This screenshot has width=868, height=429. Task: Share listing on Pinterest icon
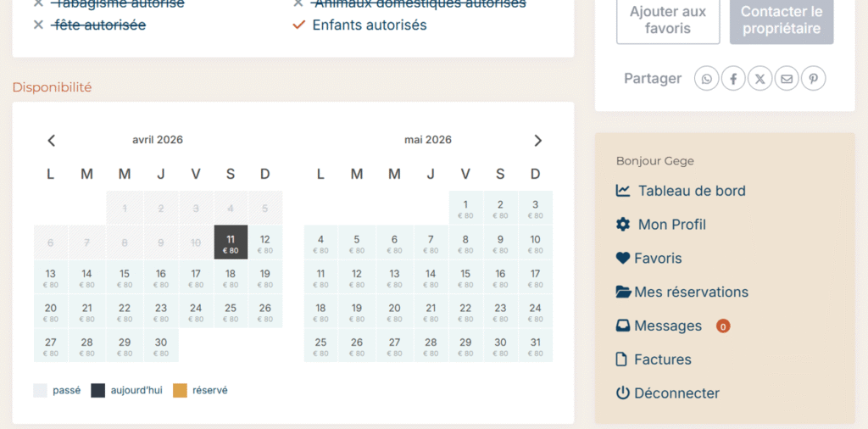coord(813,79)
